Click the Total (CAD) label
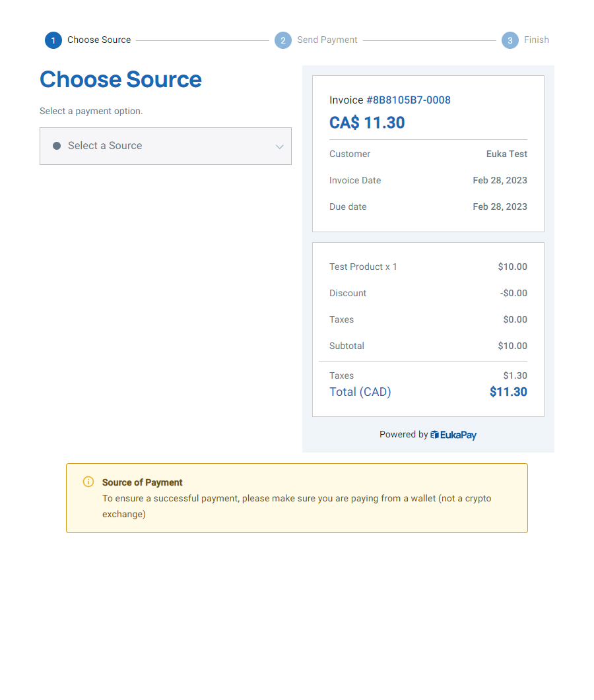The image size is (594, 700). (360, 391)
